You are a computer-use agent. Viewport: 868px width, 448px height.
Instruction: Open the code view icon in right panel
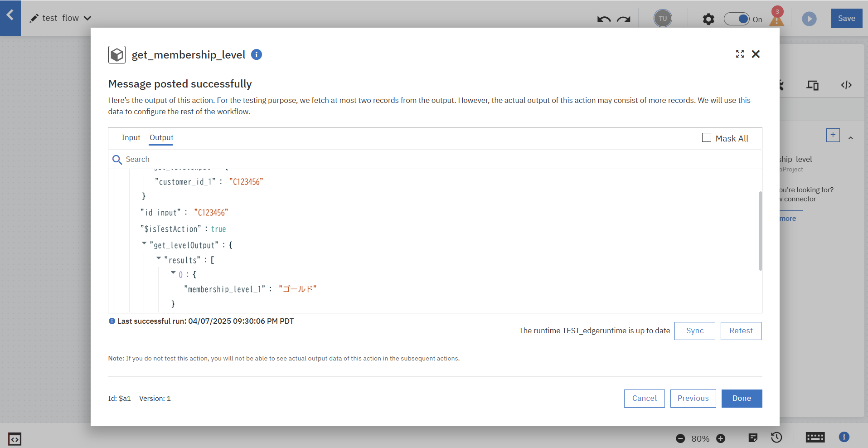coord(846,85)
